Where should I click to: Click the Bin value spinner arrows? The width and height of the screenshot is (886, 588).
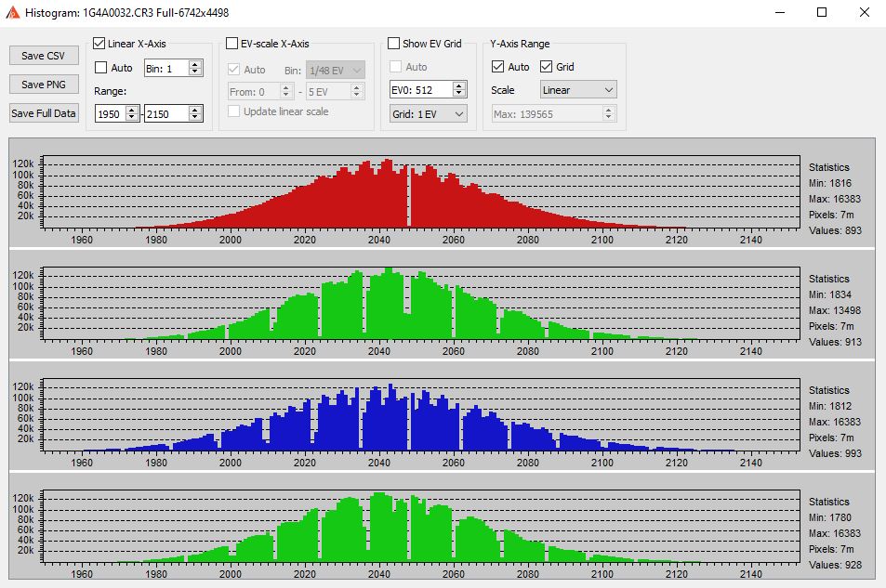pyautogui.click(x=195, y=68)
